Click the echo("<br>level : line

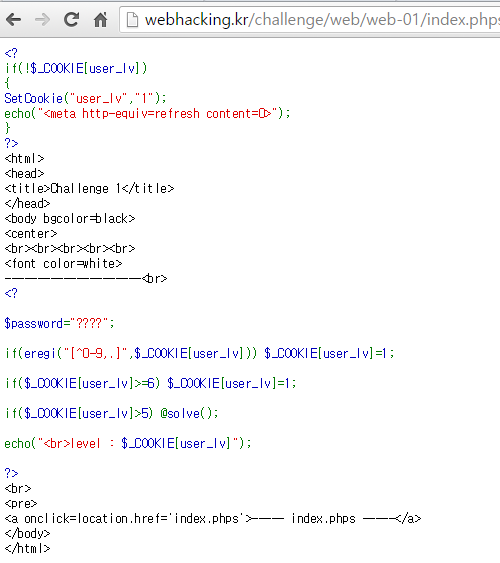128,444
